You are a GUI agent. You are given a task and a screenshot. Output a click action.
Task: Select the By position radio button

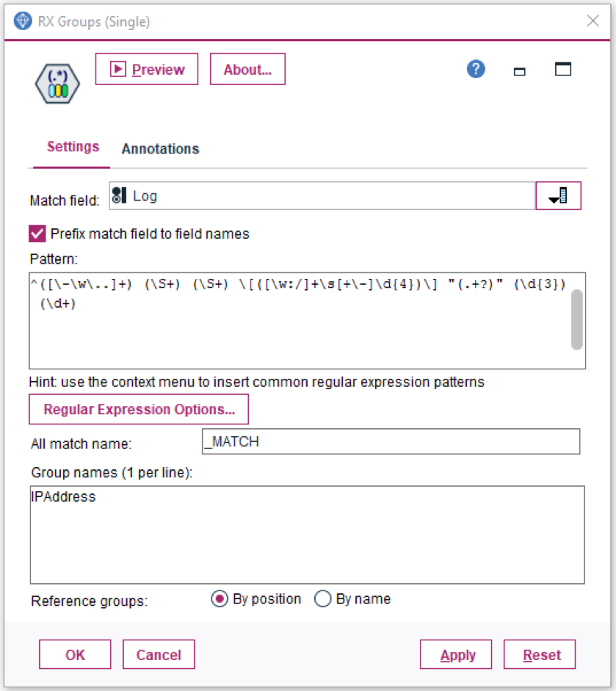[220, 599]
